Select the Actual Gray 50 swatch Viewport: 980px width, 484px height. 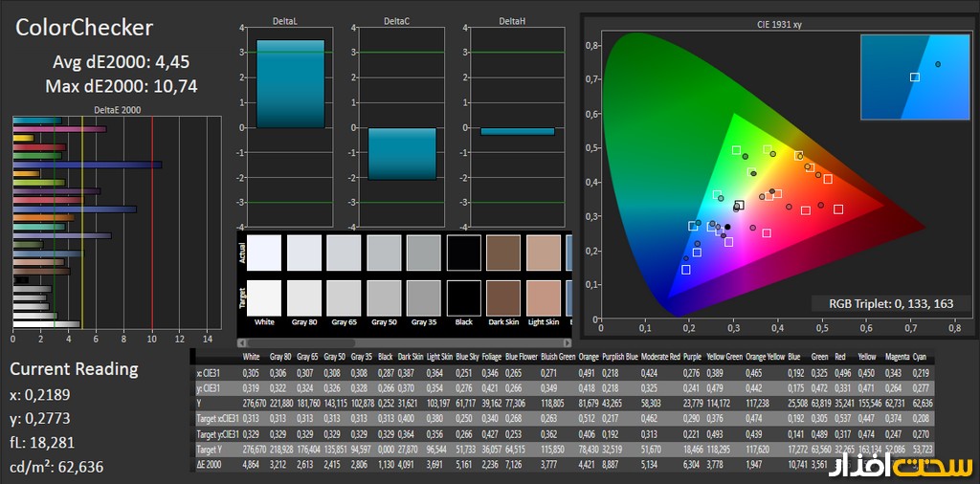point(384,253)
